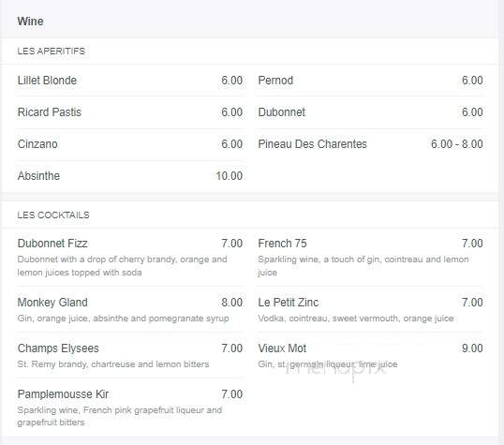
Task: Select the Wine menu heading
Action: click(30, 22)
